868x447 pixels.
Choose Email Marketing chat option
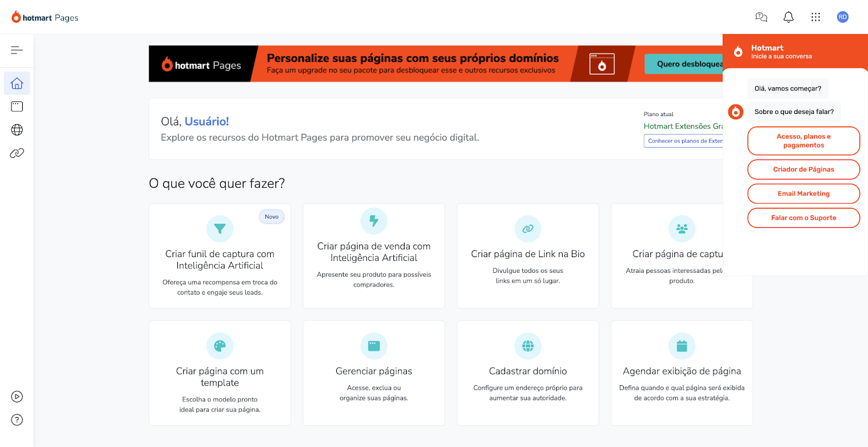point(803,194)
